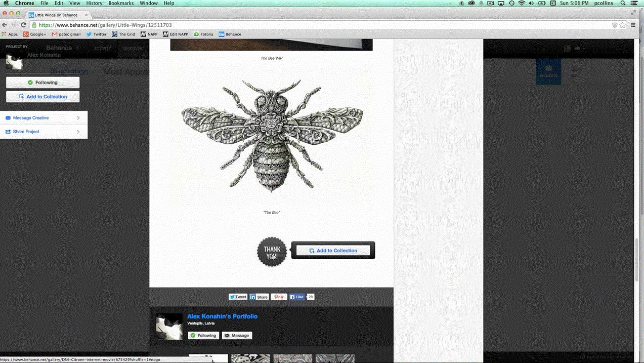Open the Apple menu
The image size is (644, 363).
pos(7,3)
